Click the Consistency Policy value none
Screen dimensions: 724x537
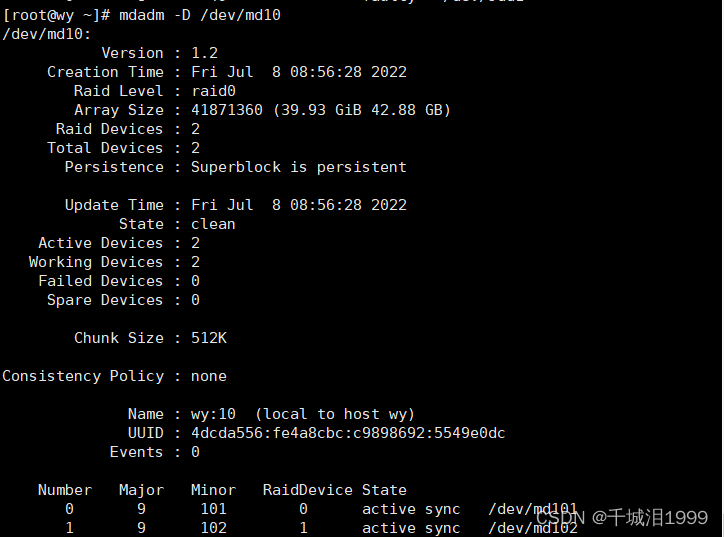(208, 376)
